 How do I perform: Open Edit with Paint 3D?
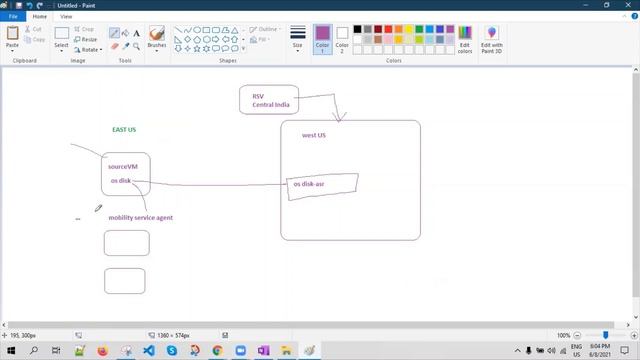[491, 40]
